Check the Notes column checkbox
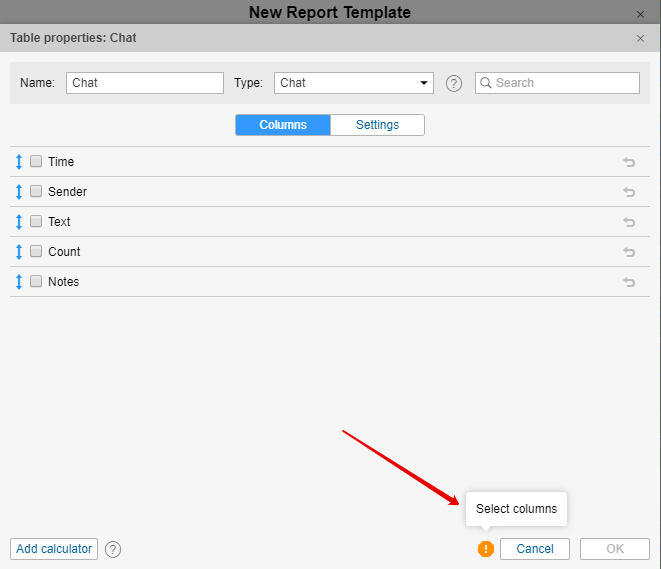This screenshot has height=569, width=661. point(36,282)
